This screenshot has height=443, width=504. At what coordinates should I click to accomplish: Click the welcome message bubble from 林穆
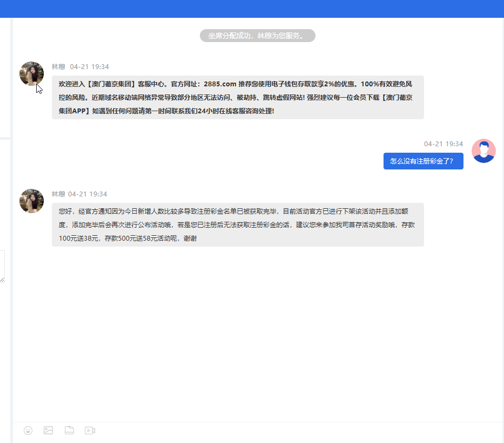point(238,97)
